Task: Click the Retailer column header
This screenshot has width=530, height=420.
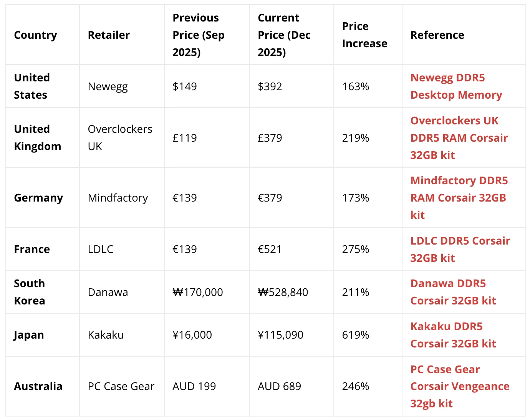Action: pyautogui.click(x=109, y=35)
